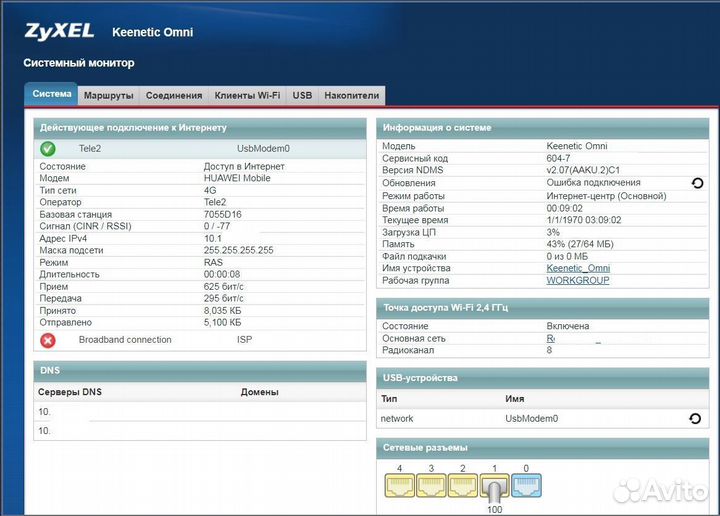The width and height of the screenshot is (720, 516).
Task: Open the Keenetic_Omni device name link
Action: (x=578, y=268)
